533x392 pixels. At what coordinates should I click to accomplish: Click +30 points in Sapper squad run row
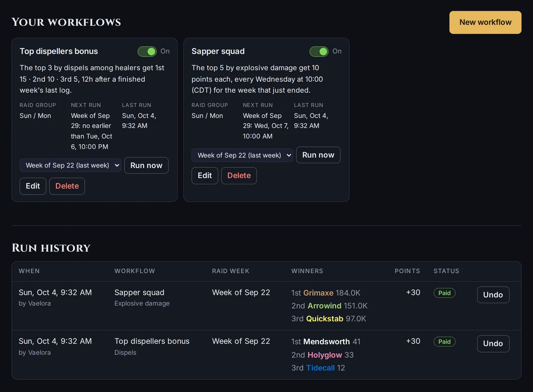click(413, 293)
